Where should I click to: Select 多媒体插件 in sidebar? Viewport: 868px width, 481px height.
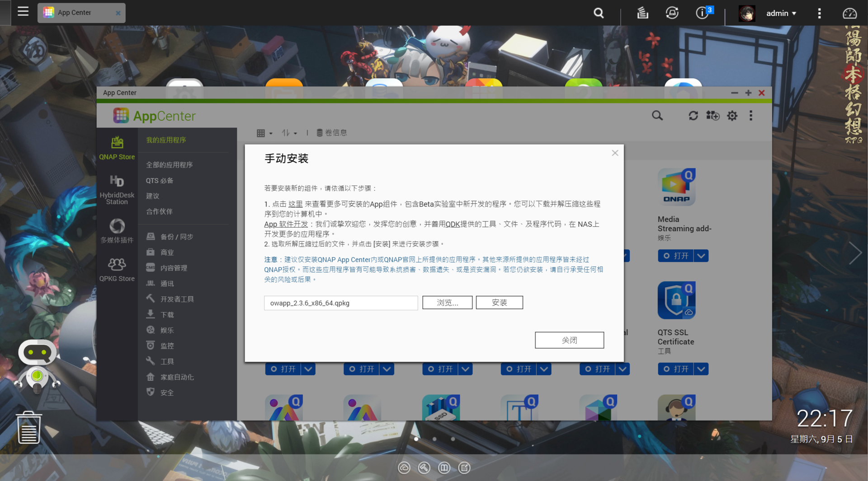pos(117,231)
